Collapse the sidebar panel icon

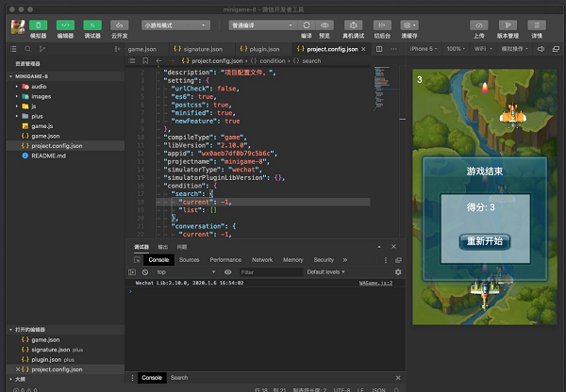tap(117, 49)
